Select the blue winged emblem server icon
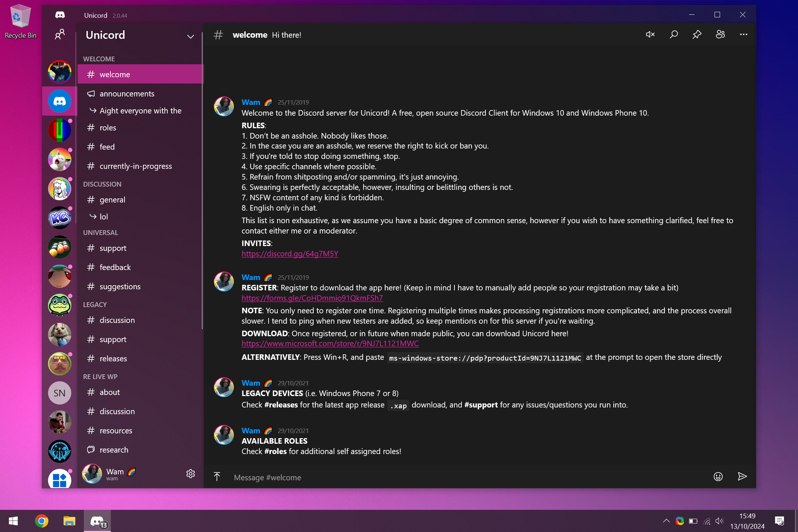Image resolution: width=798 pixels, height=532 pixels. coord(59,451)
